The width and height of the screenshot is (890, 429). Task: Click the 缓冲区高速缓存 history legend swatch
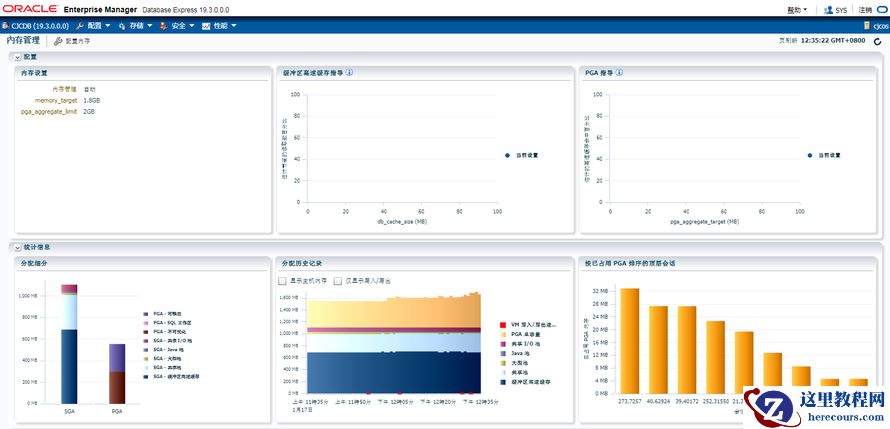point(502,382)
